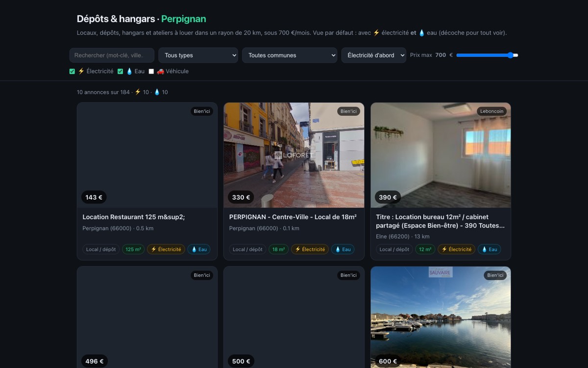Click the Bien'ici badge on the 500 € card

pyautogui.click(x=348, y=275)
